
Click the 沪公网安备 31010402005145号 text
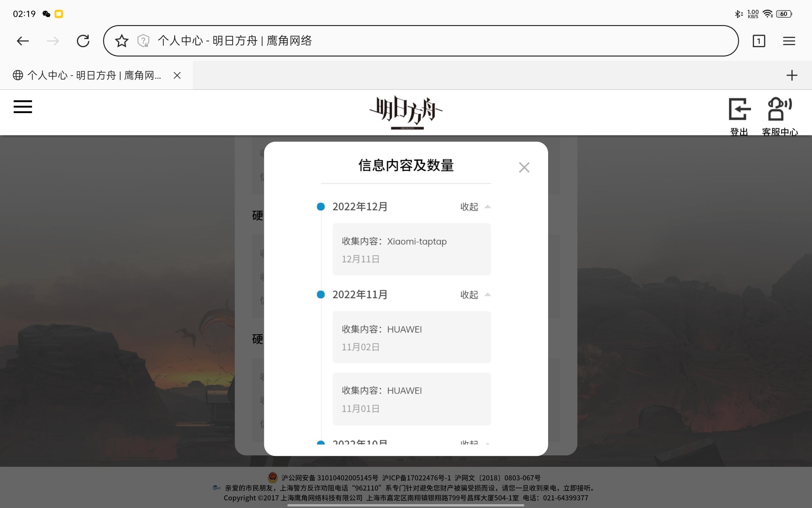coord(330,478)
